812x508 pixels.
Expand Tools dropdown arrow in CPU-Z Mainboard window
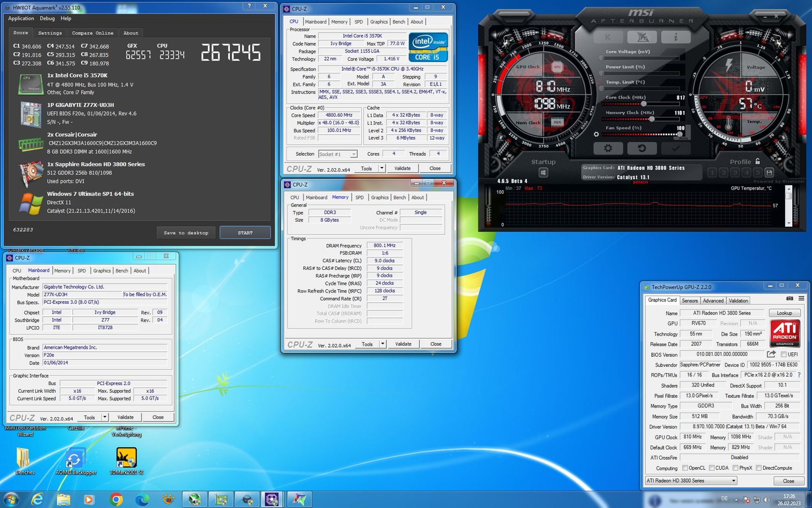pyautogui.click(x=105, y=417)
